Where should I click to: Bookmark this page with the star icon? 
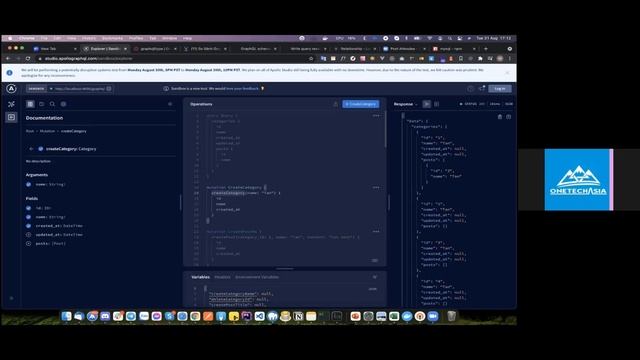pos(311,59)
